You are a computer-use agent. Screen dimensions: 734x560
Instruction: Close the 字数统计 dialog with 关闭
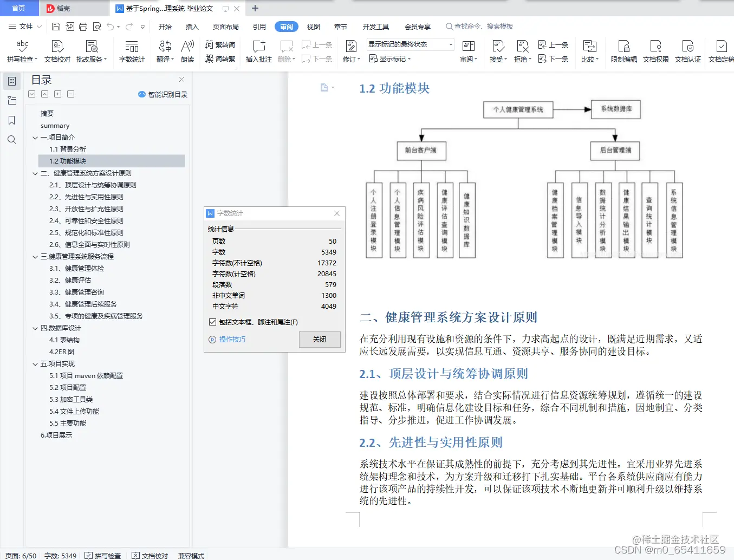[320, 340]
